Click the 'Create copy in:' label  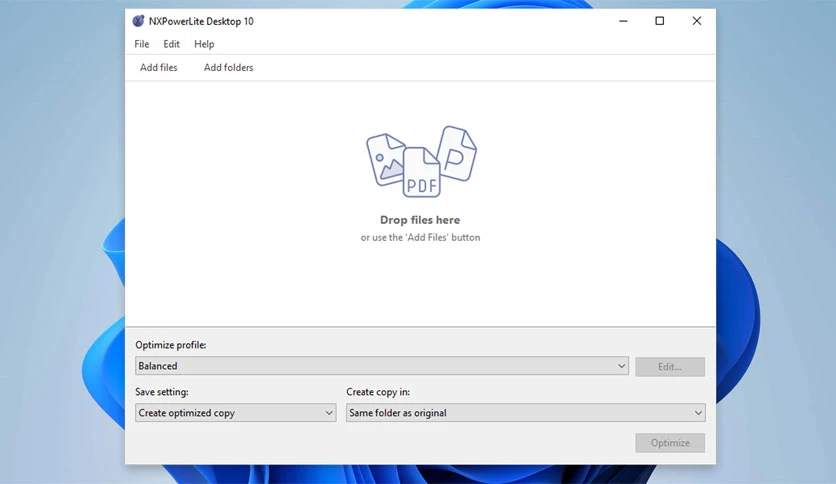tap(378, 392)
